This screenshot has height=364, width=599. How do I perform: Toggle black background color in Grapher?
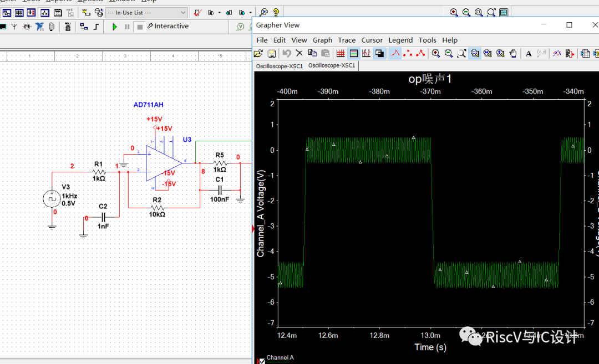pyautogui.click(x=380, y=53)
